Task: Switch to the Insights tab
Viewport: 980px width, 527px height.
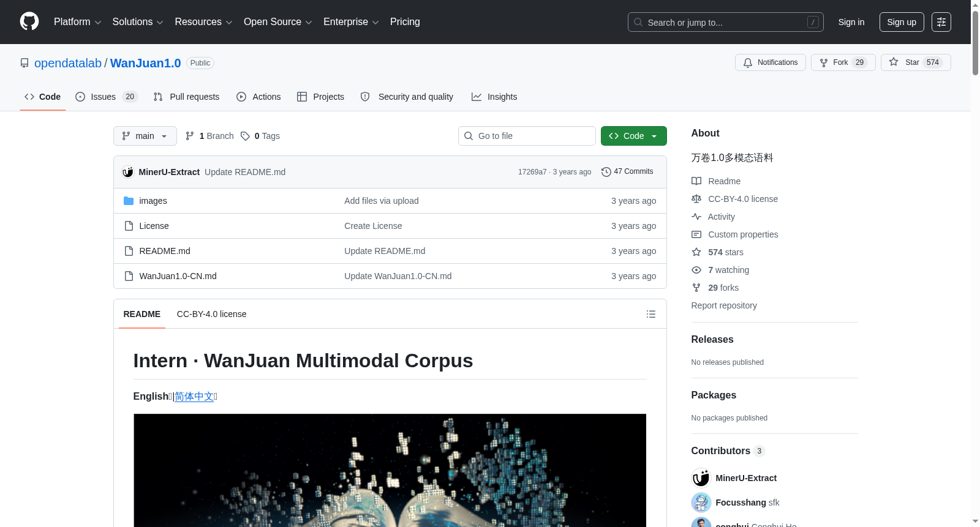Action: 494,97
